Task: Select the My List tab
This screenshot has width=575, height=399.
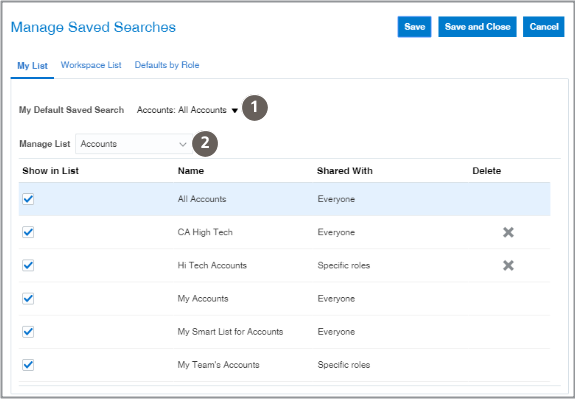Action: point(32,66)
